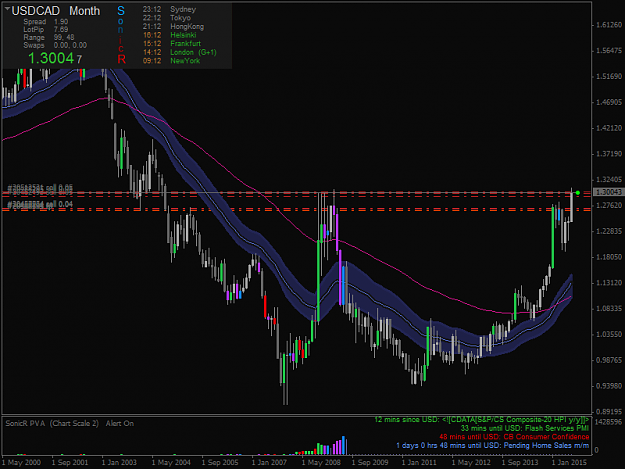Click the 1.32405 price scale label
This screenshot has width=625, height=469.
(x=609, y=180)
